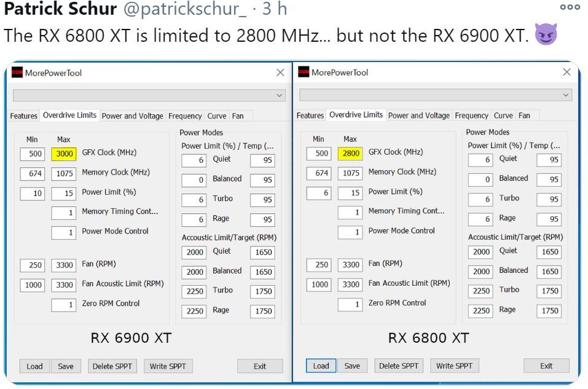The width and height of the screenshot is (588, 389).
Task: Click the MorePowerTool app icon in the RX 6900 XT window
Action: pos(17,72)
